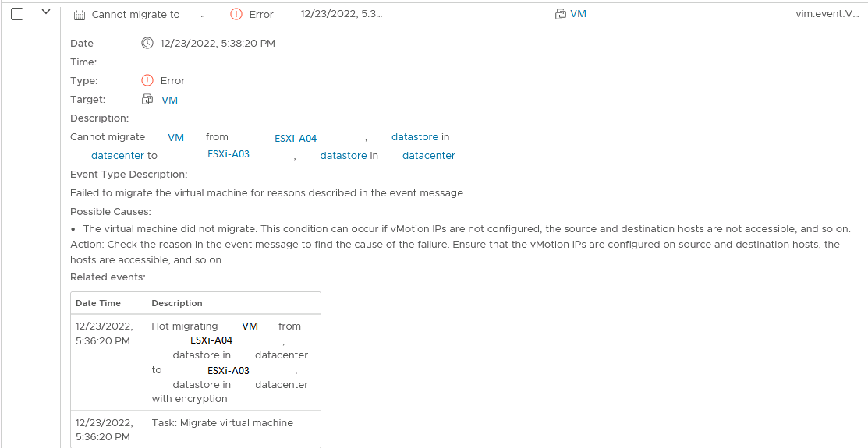Image resolution: width=868 pixels, height=448 pixels.
Task: Open the ESXi-A03 destination host link in the description
Action: click(x=229, y=154)
